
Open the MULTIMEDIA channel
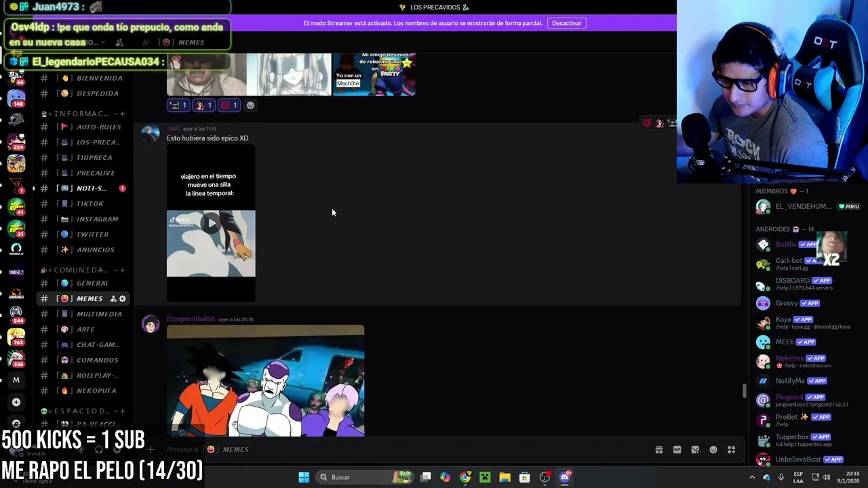(x=83, y=314)
